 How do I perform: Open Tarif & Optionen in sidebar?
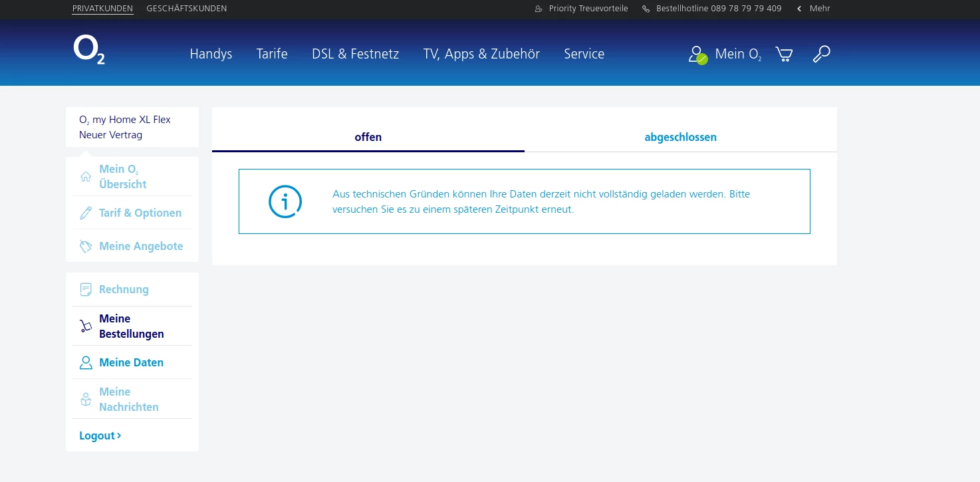[140, 213]
